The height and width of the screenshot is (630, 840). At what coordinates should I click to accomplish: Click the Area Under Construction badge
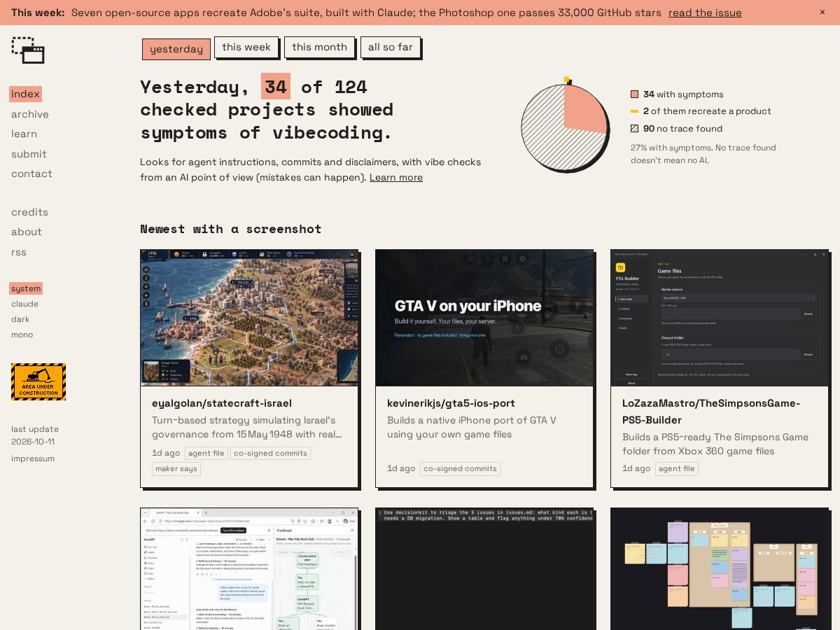38,381
